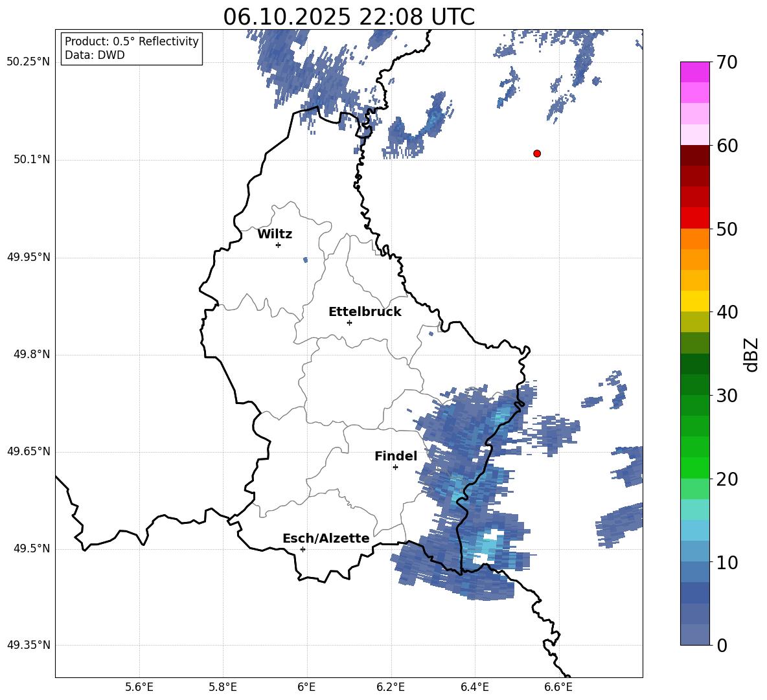Screen dimensions: 767x700
Task: Click the Esch/Alzette label
Action: click(x=326, y=538)
